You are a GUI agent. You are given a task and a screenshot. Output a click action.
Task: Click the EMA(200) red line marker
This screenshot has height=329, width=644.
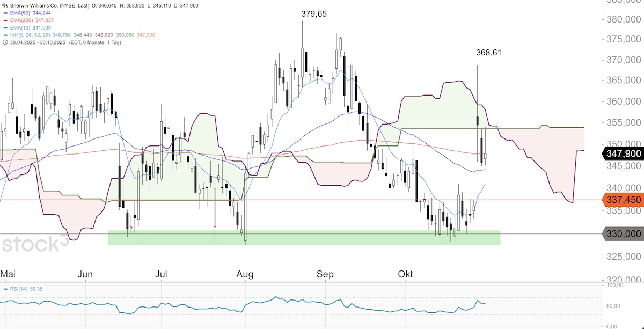coord(5,20)
